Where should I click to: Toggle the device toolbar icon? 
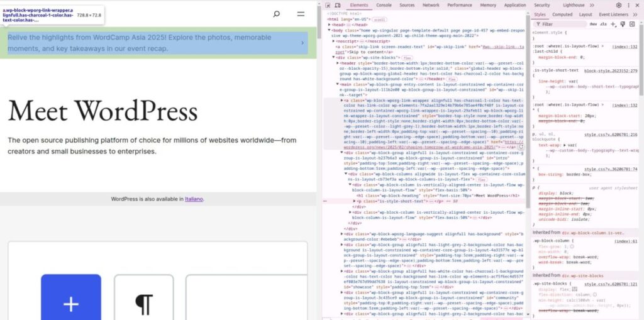point(338,5)
